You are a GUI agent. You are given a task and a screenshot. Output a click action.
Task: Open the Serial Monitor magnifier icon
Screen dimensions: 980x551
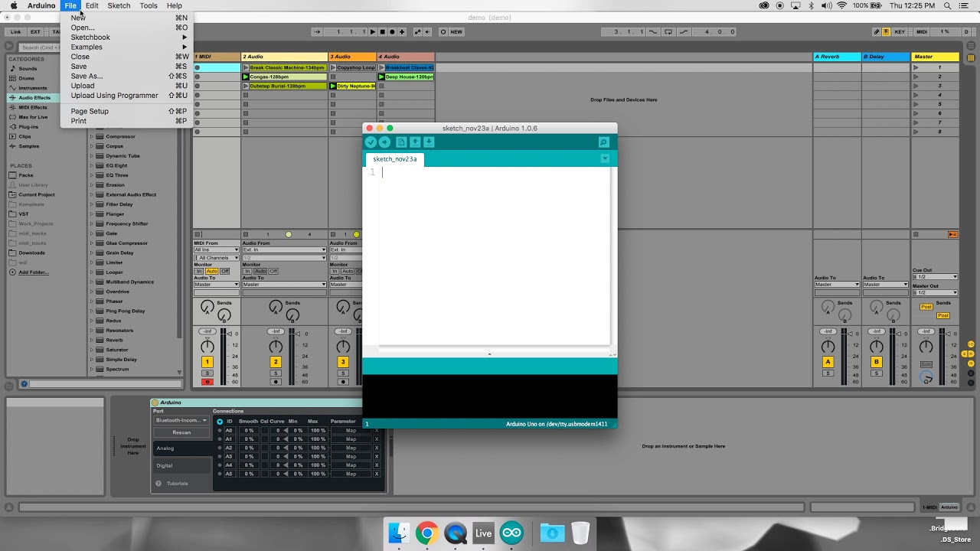[x=603, y=142]
